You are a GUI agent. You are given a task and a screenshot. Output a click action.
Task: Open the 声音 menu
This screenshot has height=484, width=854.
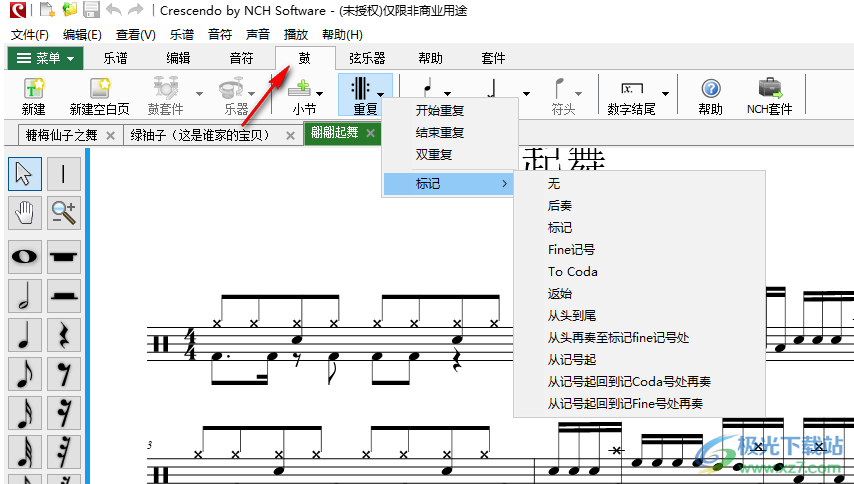pos(258,35)
